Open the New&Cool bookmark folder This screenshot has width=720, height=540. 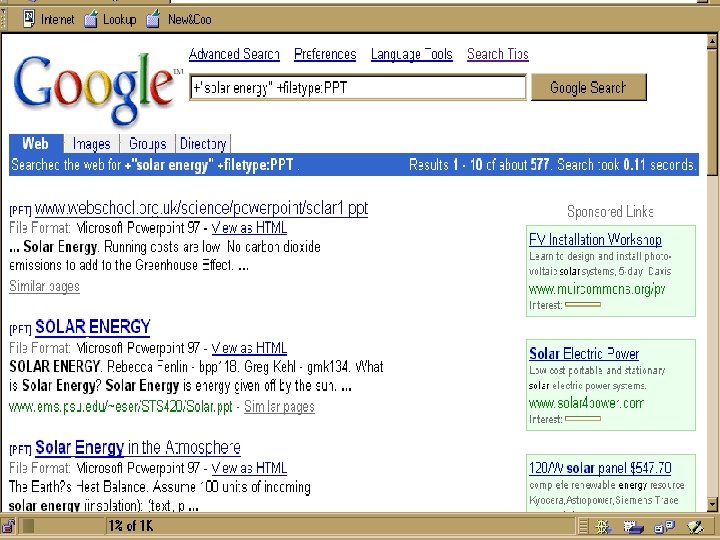pyautogui.click(x=179, y=19)
